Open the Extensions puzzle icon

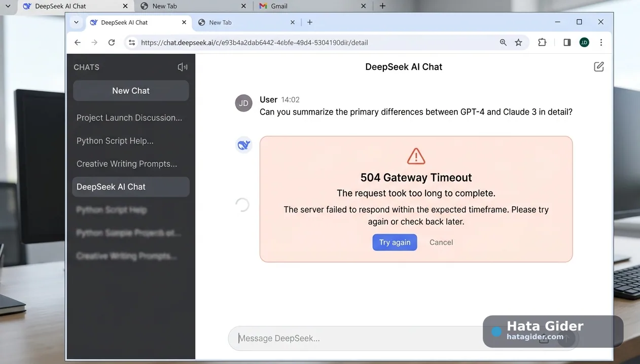coord(542,43)
